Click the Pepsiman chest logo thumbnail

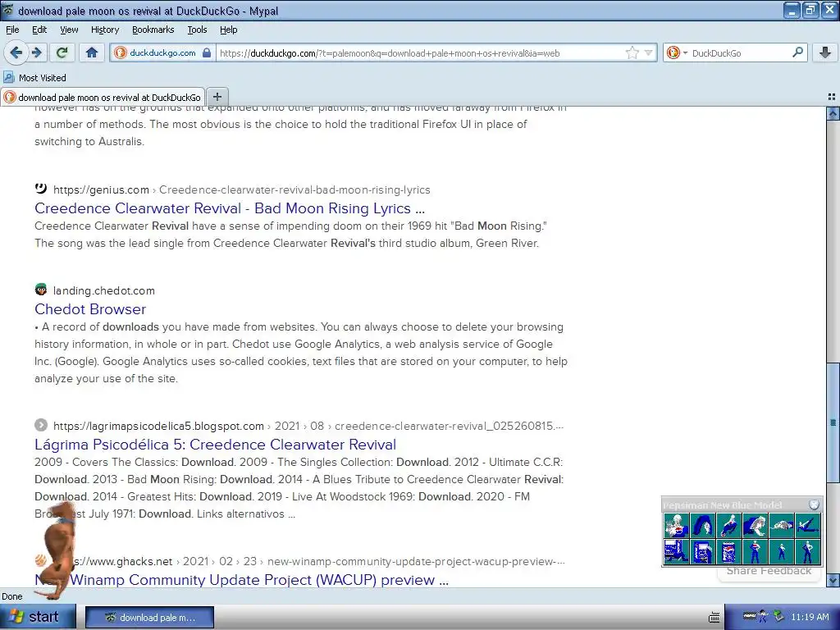tap(676, 526)
